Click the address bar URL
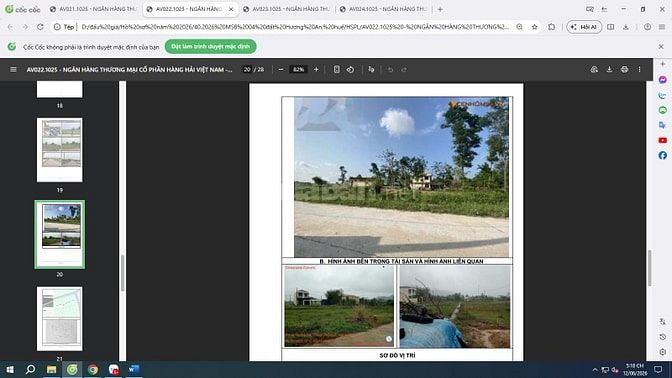Viewport: 672px width, 378px height. tap(295, 27)
